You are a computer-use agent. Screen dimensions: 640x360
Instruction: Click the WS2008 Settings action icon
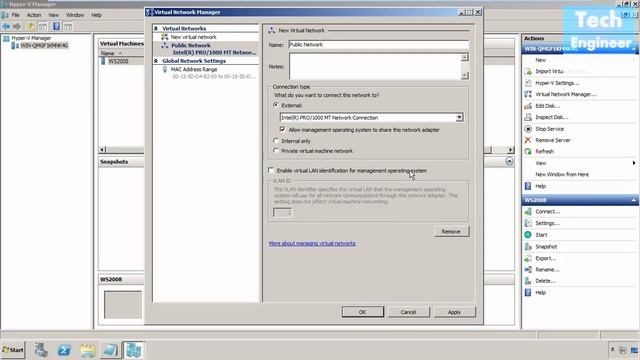(x=528, y=223)
